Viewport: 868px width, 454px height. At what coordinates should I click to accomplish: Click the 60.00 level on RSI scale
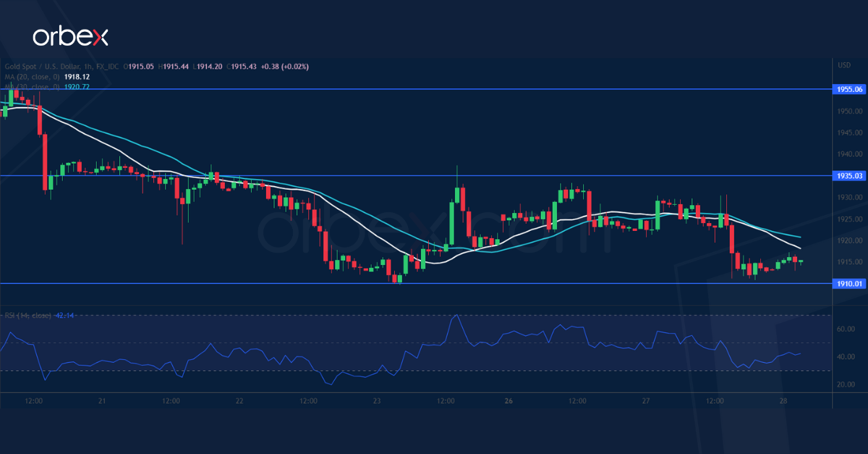coord(846,329)
